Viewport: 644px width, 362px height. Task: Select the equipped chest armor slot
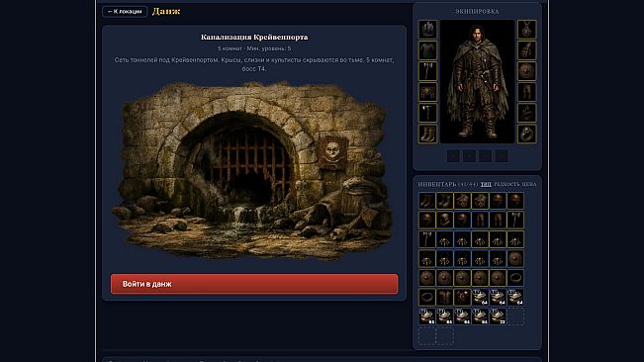coord(427,50)
